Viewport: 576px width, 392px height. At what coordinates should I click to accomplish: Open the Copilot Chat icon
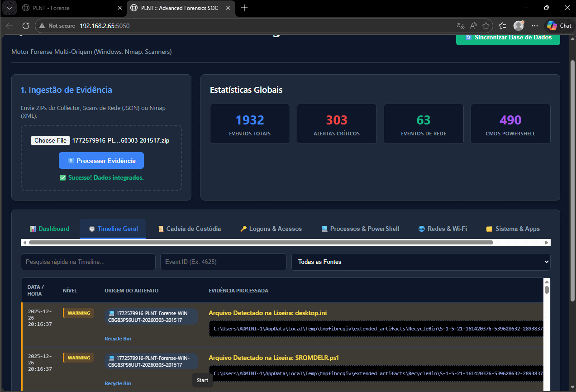559,26
